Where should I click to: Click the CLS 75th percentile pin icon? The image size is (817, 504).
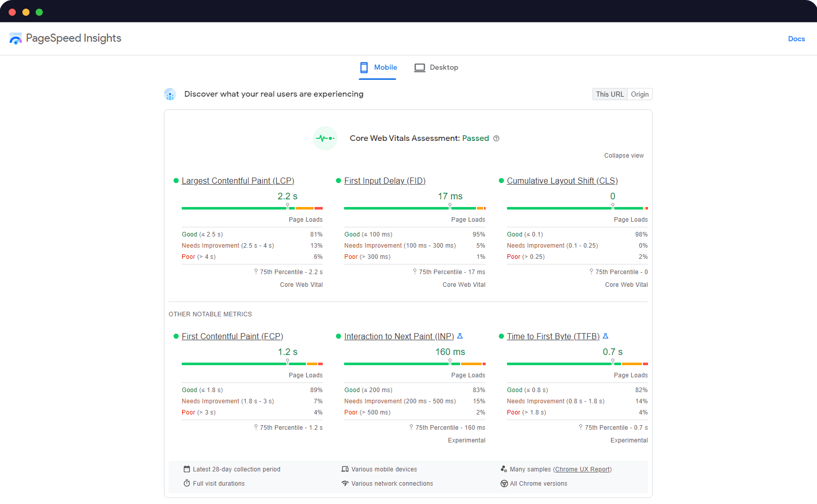click(591, 272)
